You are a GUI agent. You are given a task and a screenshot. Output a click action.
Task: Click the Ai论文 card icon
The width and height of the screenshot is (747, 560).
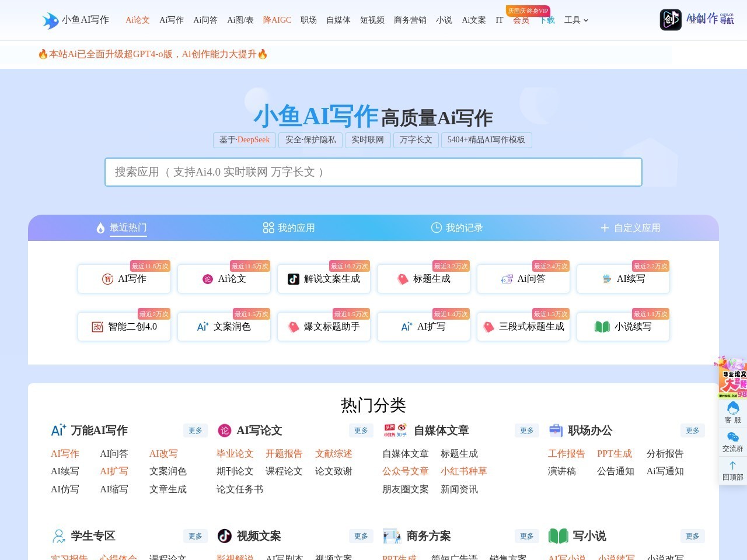(207, 279)
